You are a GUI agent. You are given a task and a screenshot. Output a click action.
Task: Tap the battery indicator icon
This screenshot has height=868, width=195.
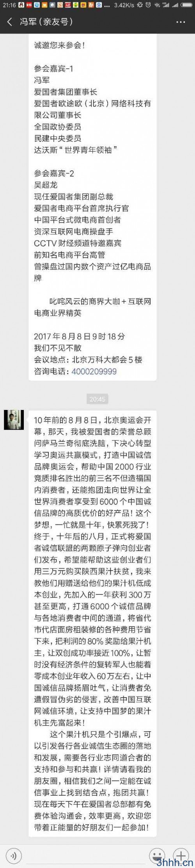[x=187, y=5]
